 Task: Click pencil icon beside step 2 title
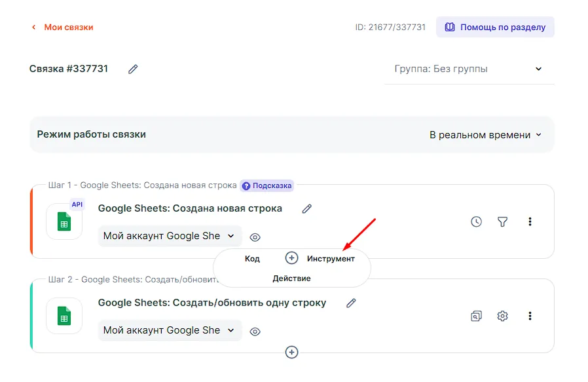[x=351, y=303]
